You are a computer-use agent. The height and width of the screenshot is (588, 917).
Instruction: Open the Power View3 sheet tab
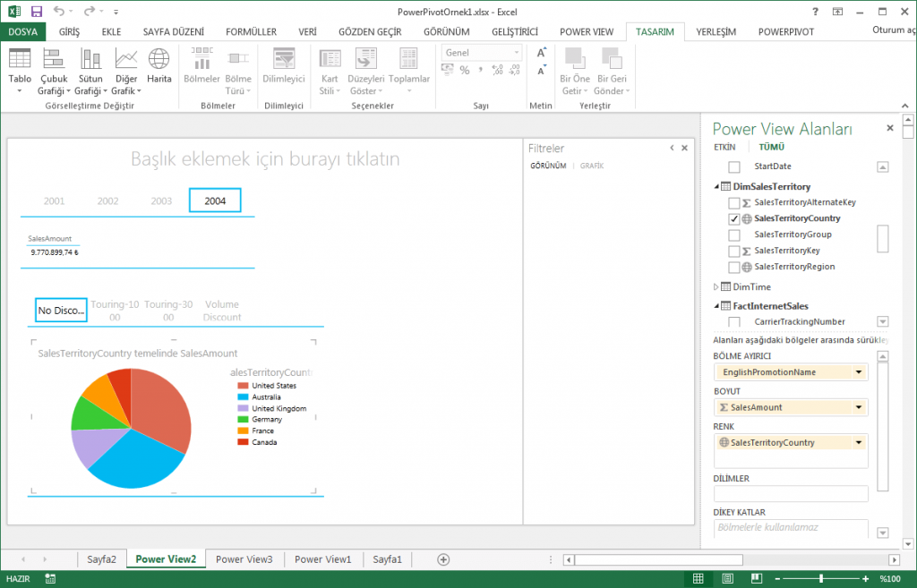tap(244, 559)
